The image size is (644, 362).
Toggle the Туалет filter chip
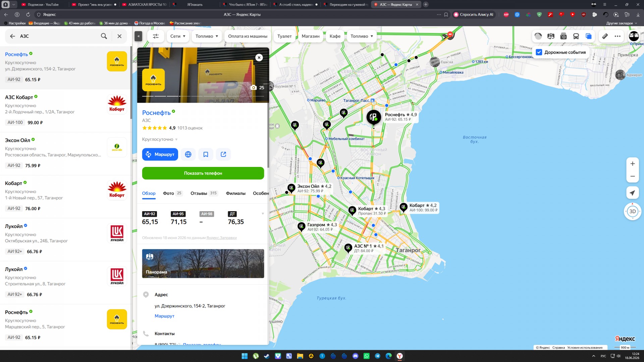[284, 36]
